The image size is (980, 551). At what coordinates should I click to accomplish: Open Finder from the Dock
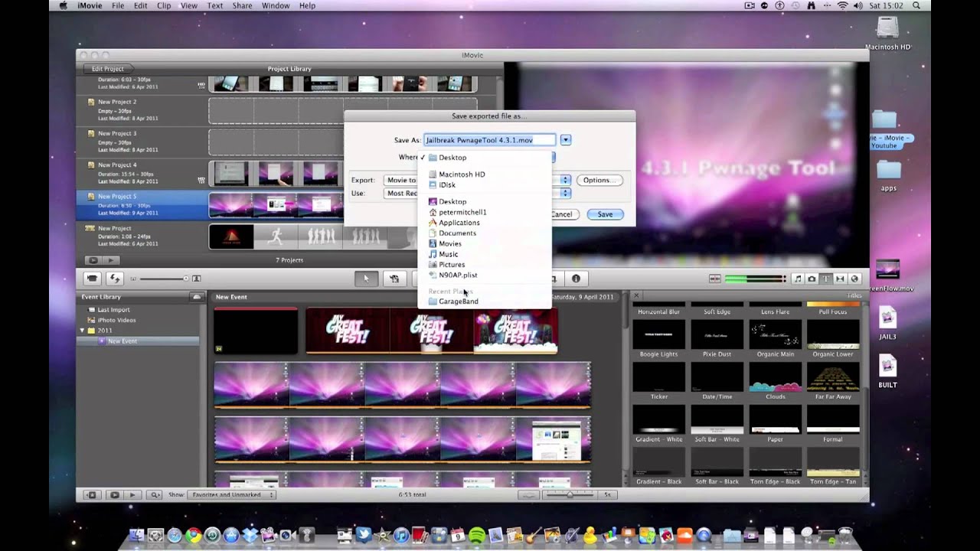[x=136, y=536]
